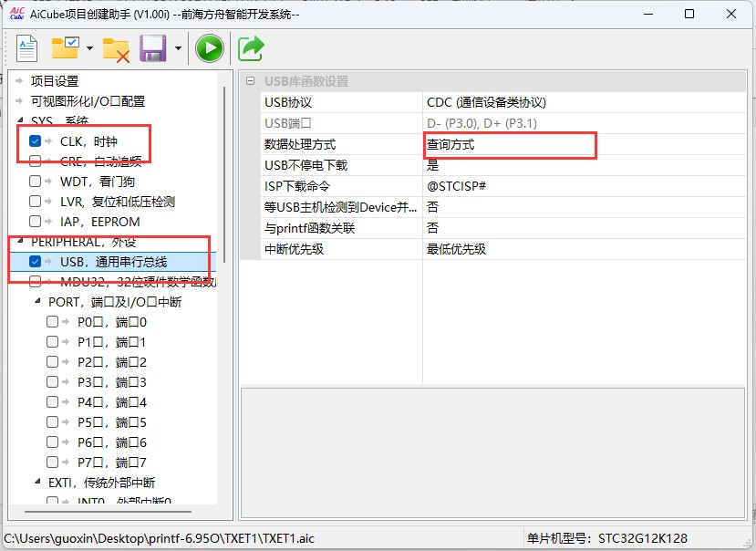Click the green export share icon

[x=251, y=48]
